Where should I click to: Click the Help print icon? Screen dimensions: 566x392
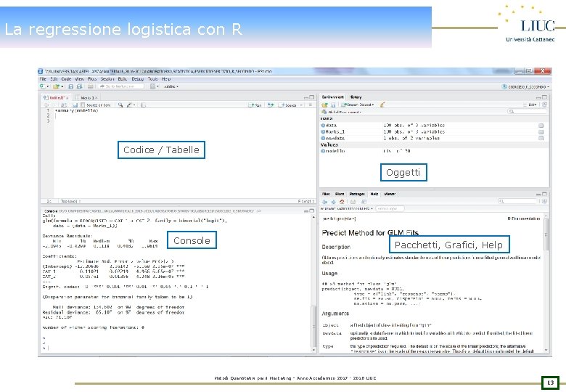tap(353, 201)
